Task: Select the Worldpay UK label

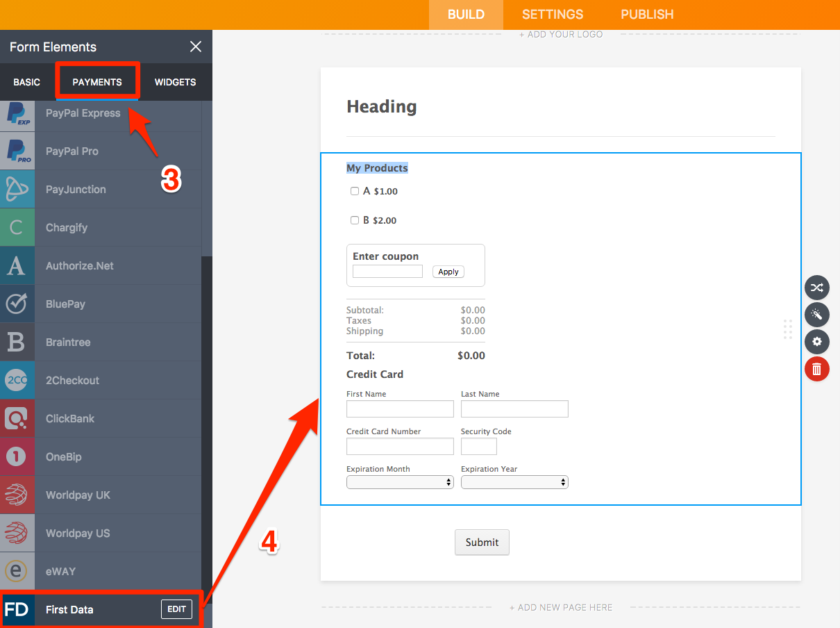Action: tap(78, 495)
